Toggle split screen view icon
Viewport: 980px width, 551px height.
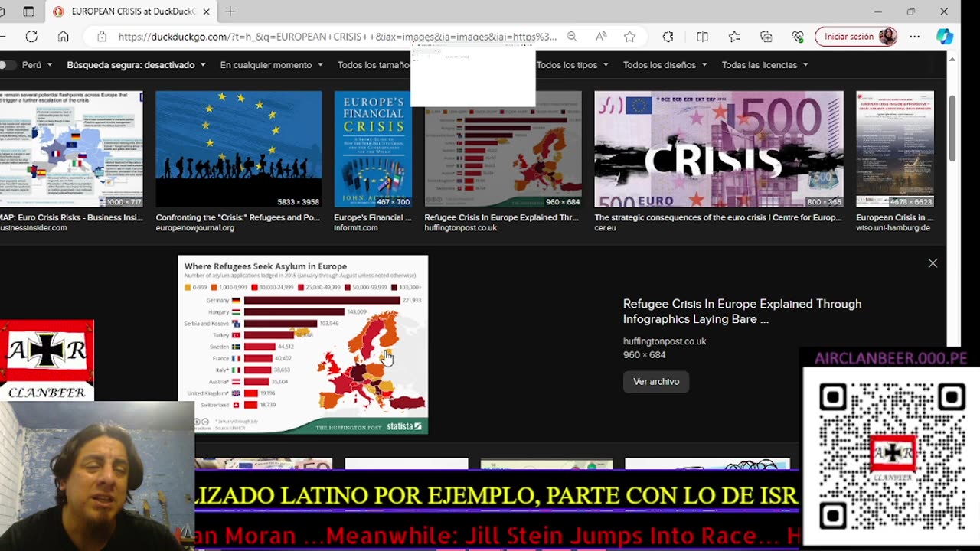(702, 37)
